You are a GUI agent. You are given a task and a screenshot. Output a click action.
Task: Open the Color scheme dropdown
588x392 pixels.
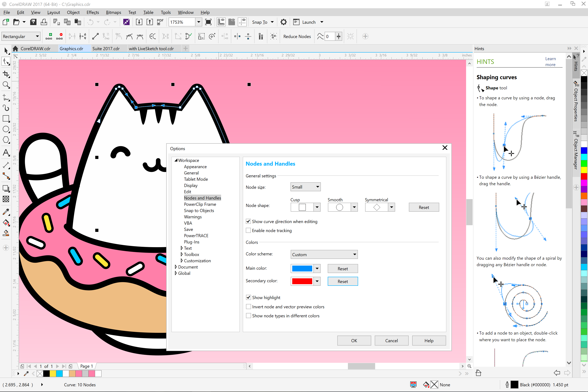[324, 254]
